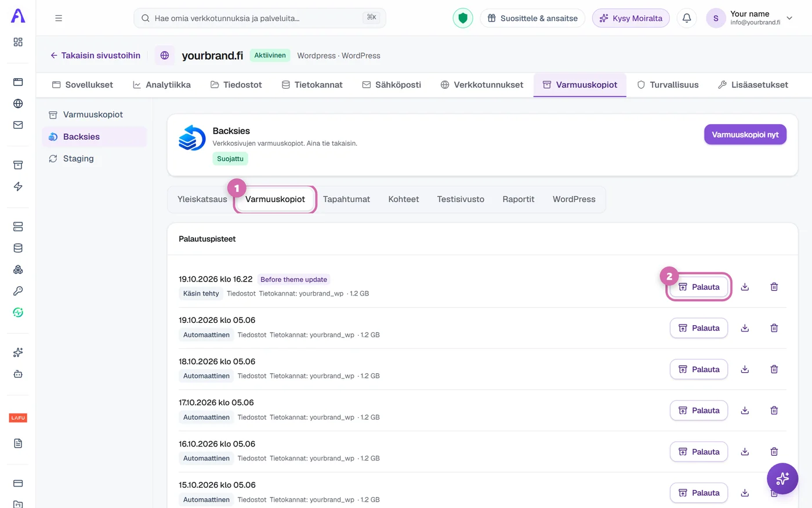This screenshot has width=812, height=508.
Task: Open the Testisivusto sub-tab
Action: 461,199
